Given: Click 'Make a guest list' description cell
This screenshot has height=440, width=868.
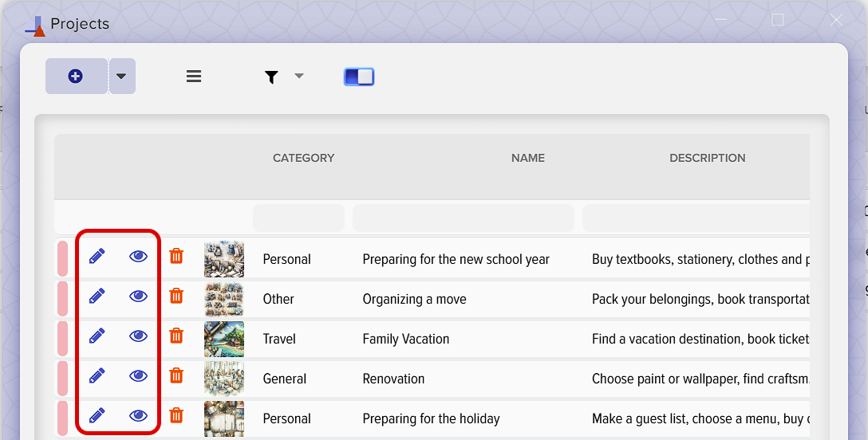Looking at the screenshot, I should 700,418.
